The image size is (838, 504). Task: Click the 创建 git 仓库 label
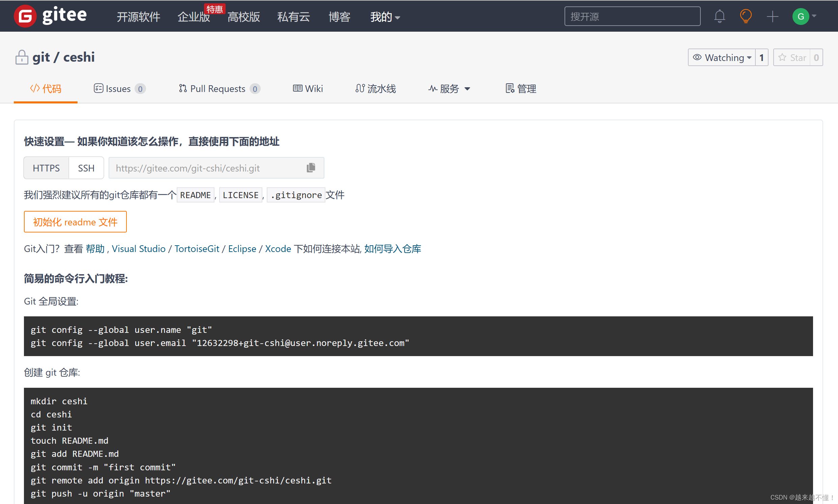(x=52, y=372)
